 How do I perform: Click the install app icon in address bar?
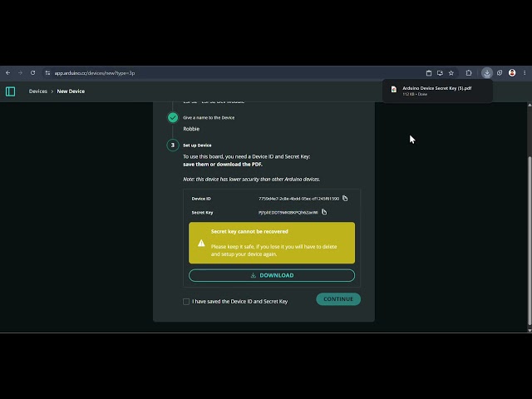440,73
